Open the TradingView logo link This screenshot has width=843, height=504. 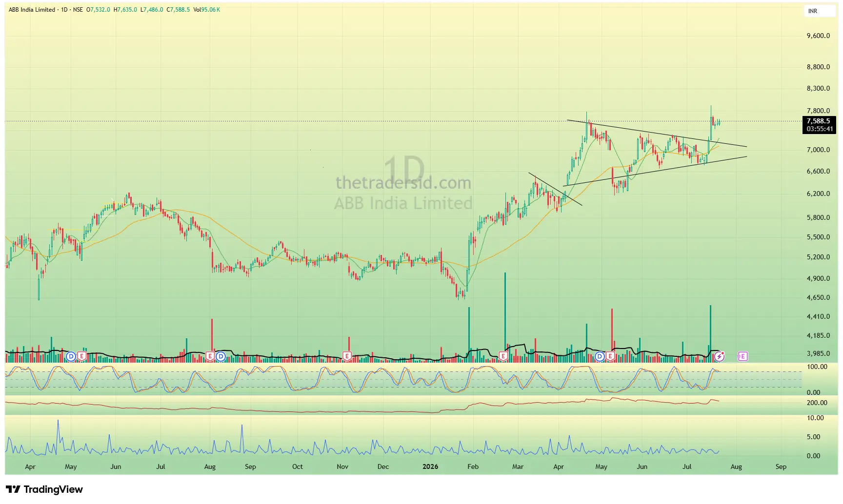pyautogui.click(x=44, y=489)
